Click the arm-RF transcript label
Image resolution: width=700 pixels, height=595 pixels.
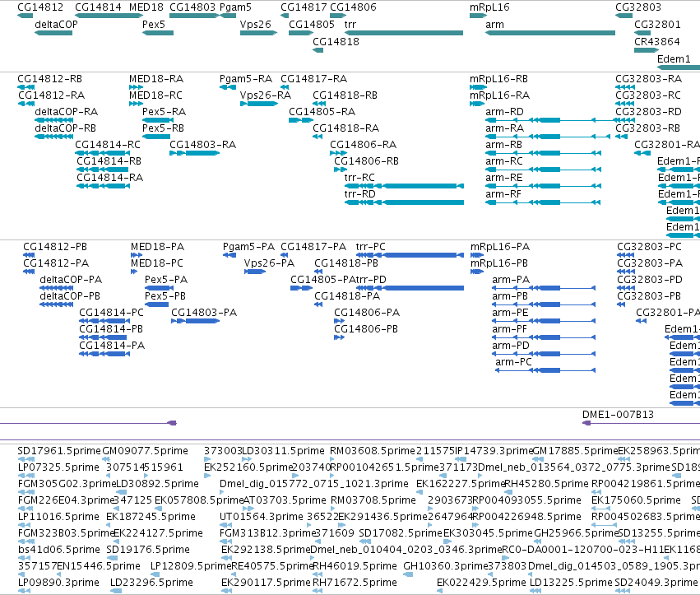(x=503, y=194)
